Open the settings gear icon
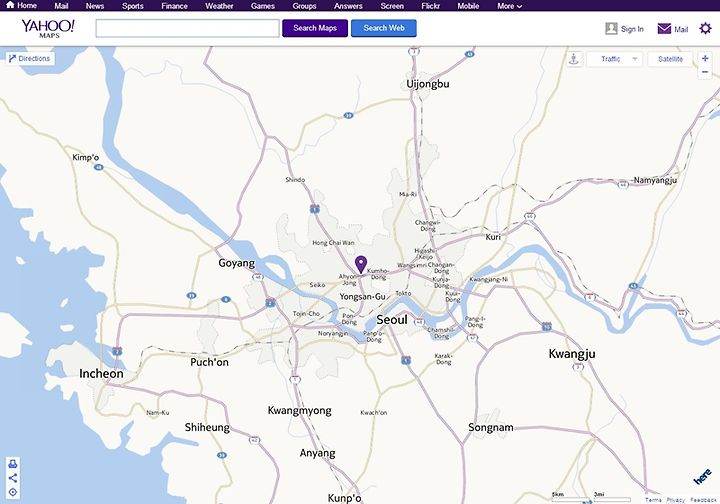The width and height of the screenshot is (720, 504). (705, 28)
